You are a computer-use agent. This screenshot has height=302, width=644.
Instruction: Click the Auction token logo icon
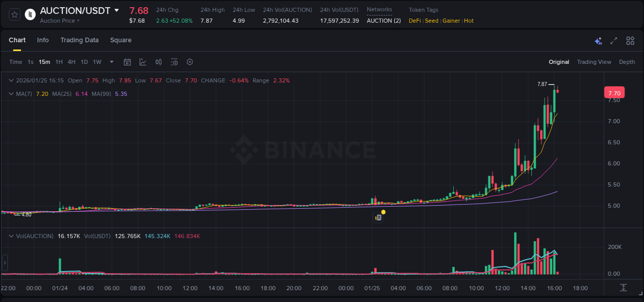pyautogui.click(x=30, y=14)
